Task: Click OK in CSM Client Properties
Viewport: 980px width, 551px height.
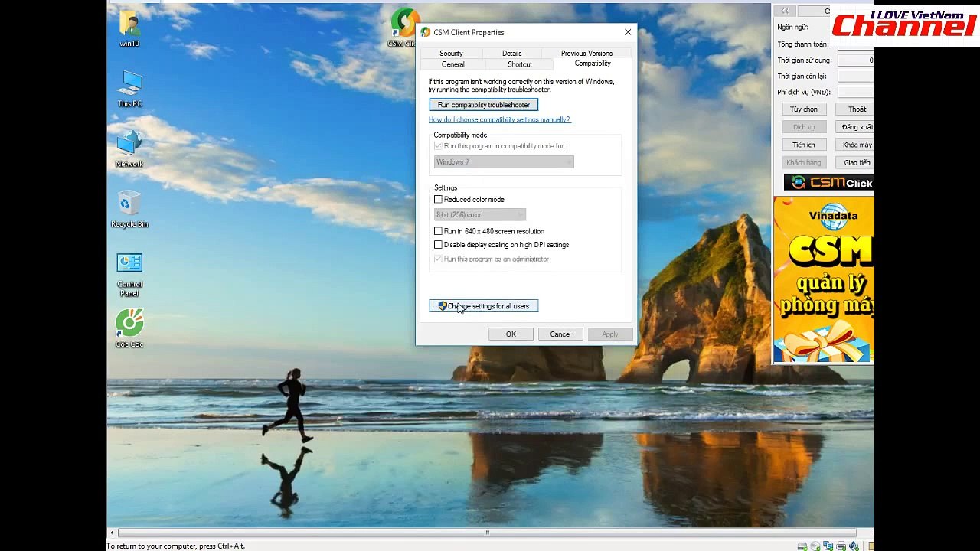Action: click(511, 334)
